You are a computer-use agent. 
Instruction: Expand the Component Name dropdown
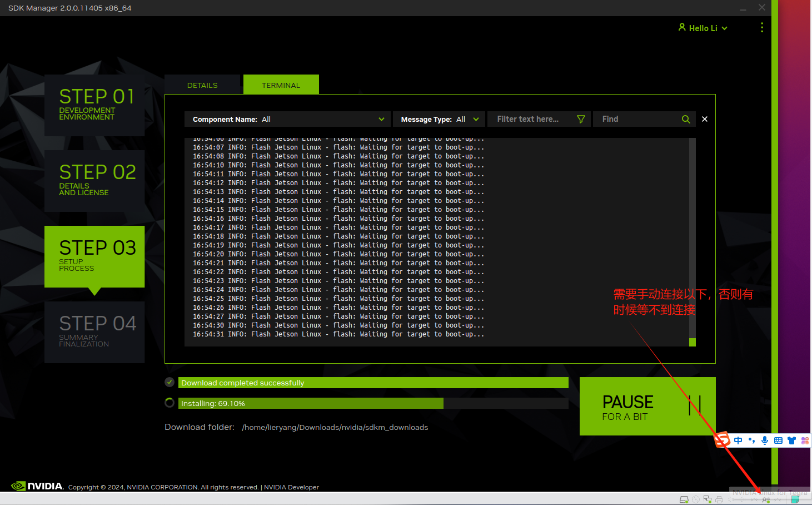(287, 119)
